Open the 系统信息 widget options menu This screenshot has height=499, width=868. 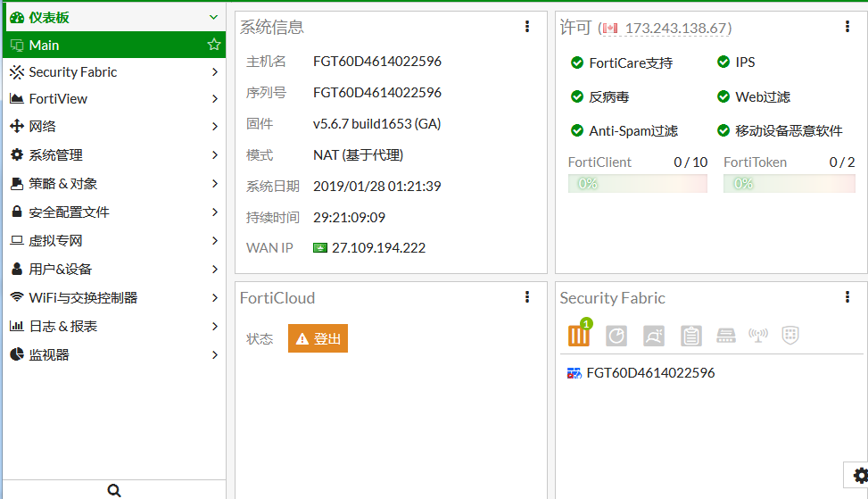tap(527, 27)
